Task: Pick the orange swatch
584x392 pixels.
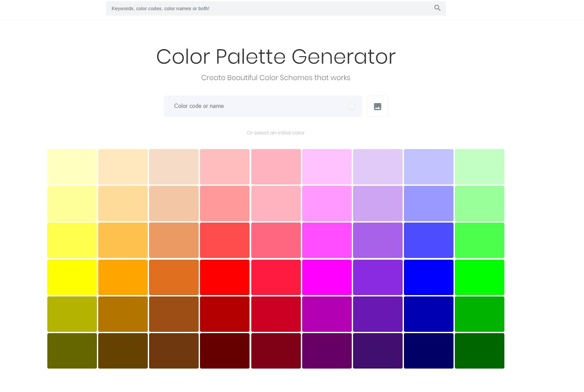Action: [x=123, y=277]
